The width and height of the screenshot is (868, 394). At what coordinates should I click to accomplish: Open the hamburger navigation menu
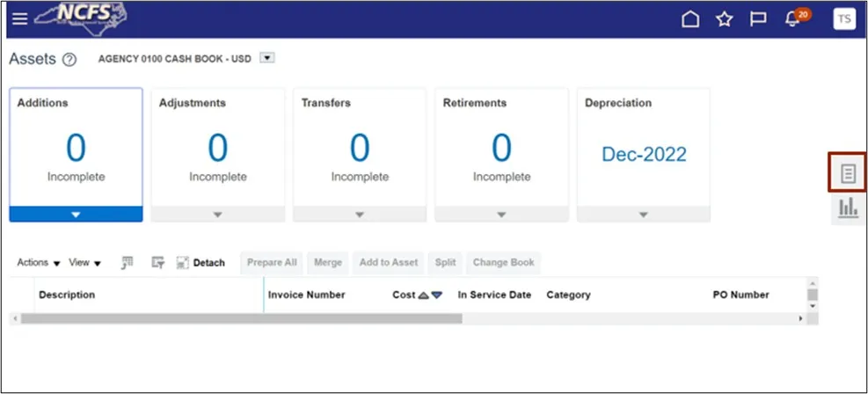pyautogui.click(x=20, y=18)
